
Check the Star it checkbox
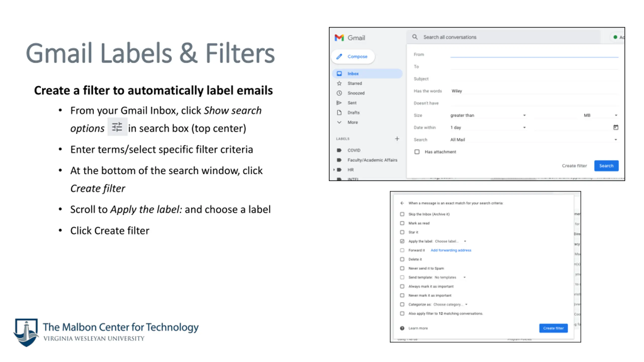(x=402, y=232)
